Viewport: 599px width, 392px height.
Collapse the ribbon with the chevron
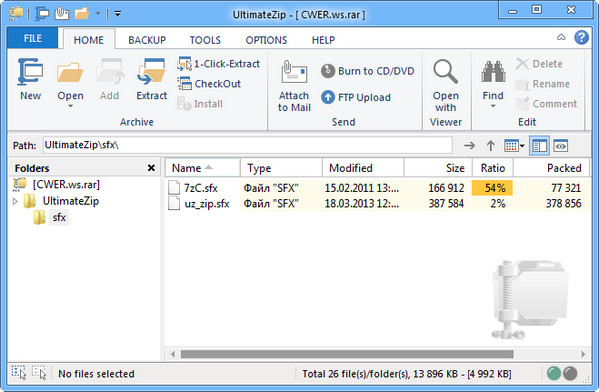[561, 37]
